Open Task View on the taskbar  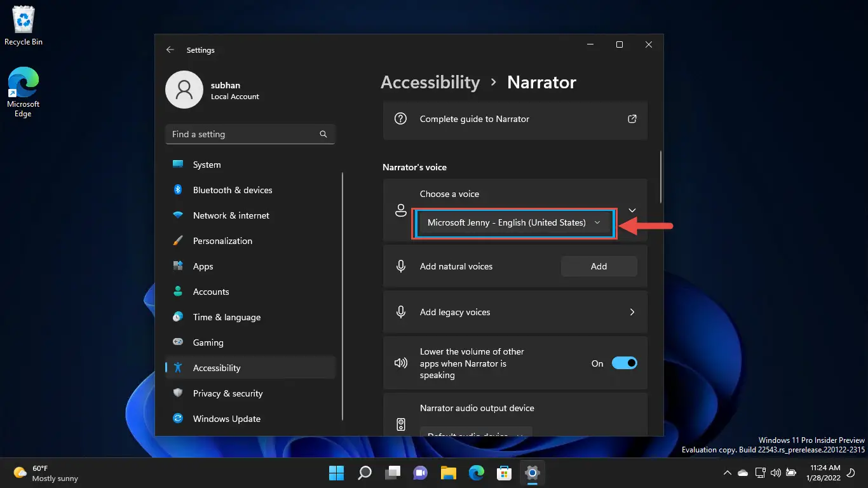pos(393,473)
